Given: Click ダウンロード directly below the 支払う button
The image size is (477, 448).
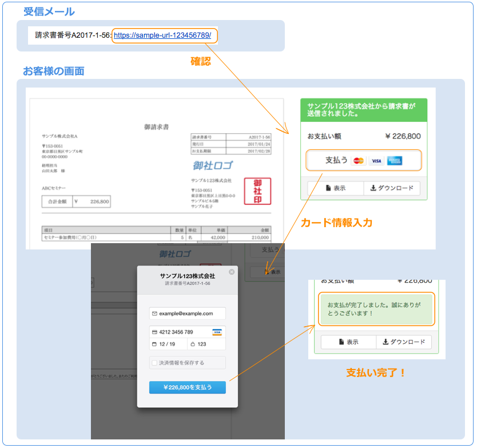Looking at the screenshot, I should tap(392, 188).
